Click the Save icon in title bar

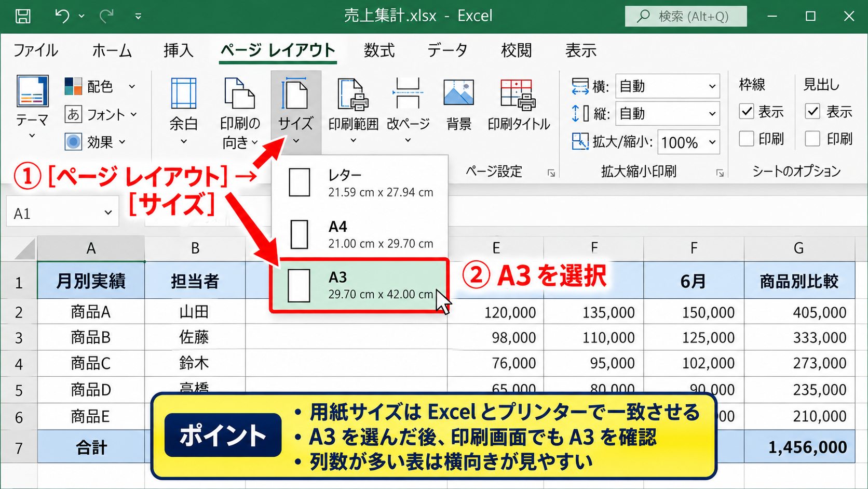[23, 16]
